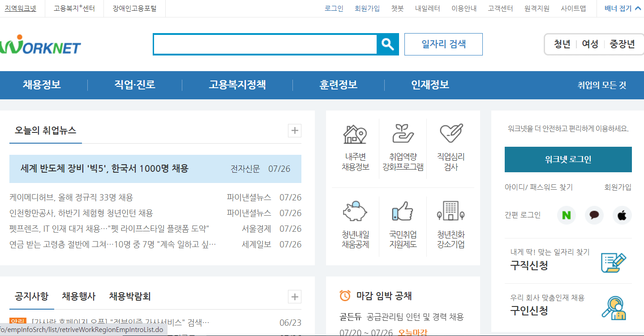Log in with the Kakao icon
This screenshot has width=644, height=336.
(x=594, y=215)
